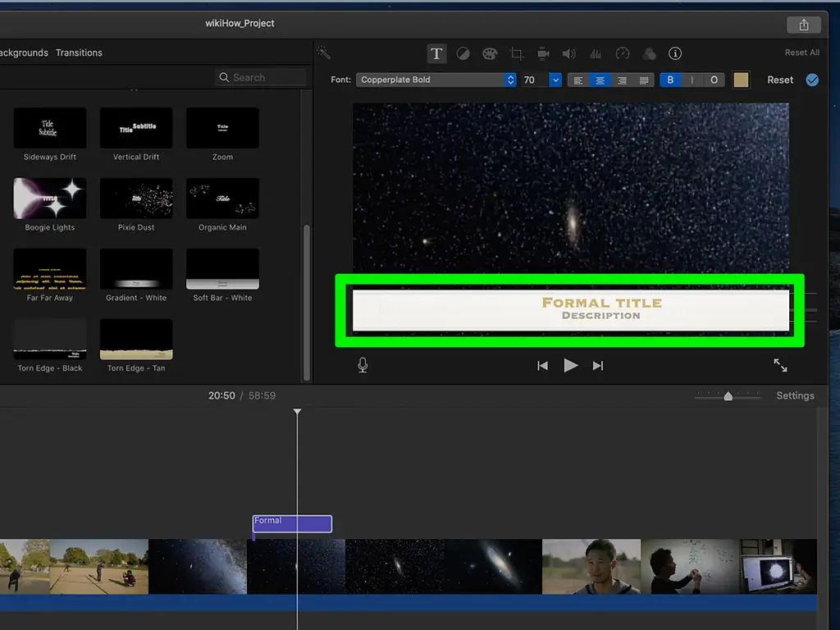This screenshot has height=630, width=840.
Task: Select the man's face clip in timeline
Action: [591, 566]
